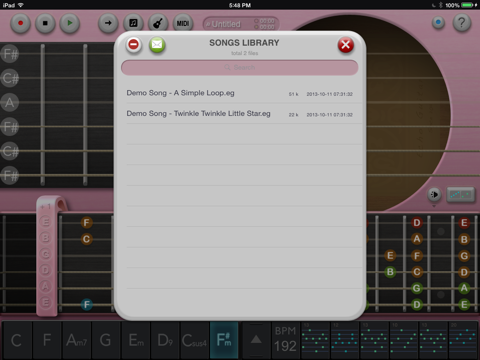The width and height of the screenshot is (480, 360).
Task: Tap the red E note at far right top
Action: click(x=464, y=223)
